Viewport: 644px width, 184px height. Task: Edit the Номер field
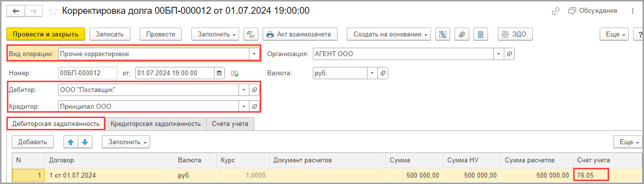88,73
